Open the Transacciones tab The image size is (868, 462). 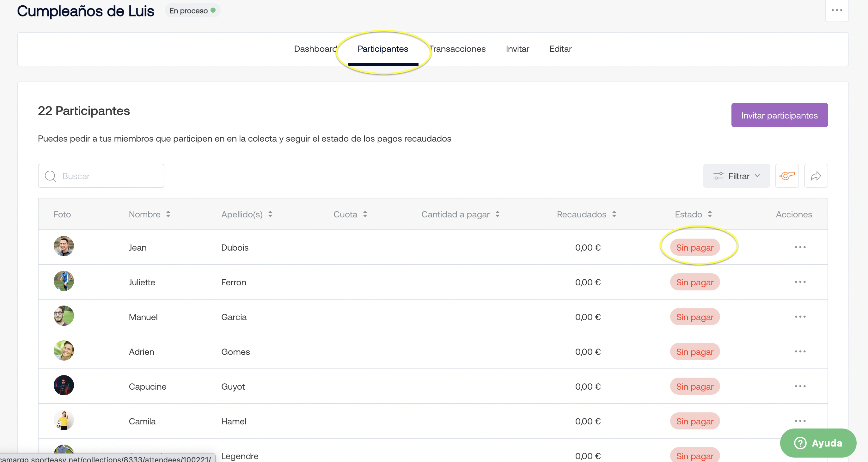[x=458, y=49]
